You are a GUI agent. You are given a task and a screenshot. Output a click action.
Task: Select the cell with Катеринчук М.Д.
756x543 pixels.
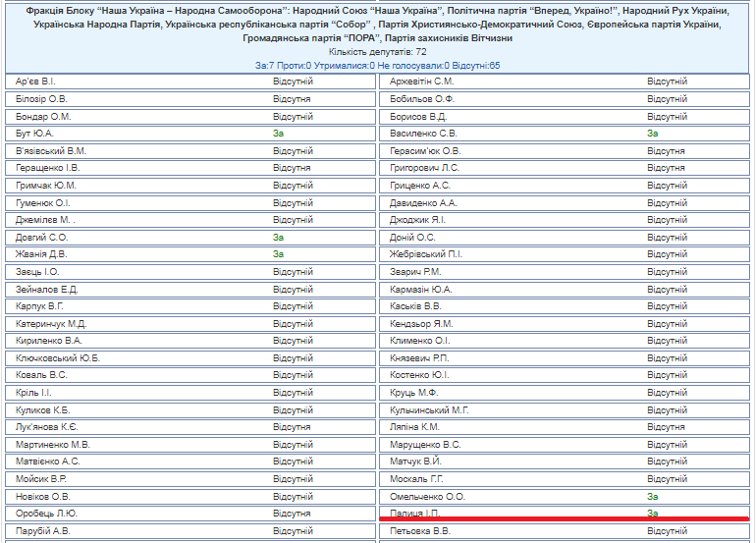click(51, 324)
